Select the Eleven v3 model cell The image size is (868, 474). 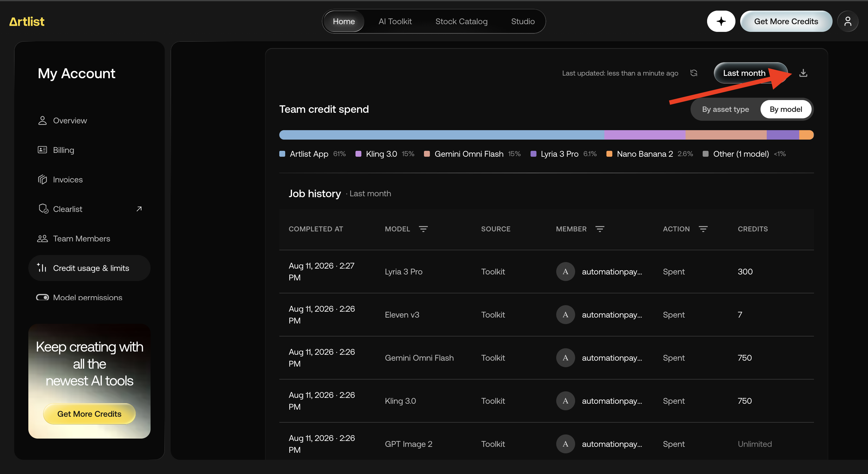(402, 315)
